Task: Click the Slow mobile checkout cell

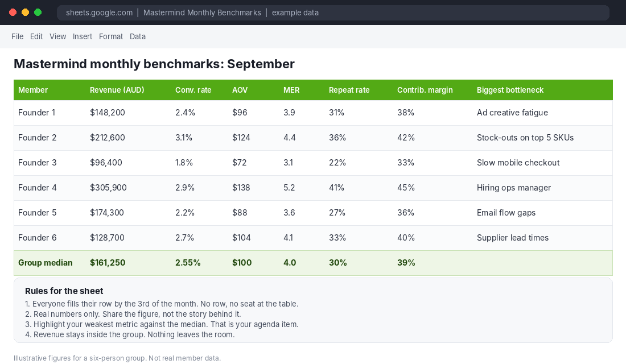Action: tap(518, 163)
